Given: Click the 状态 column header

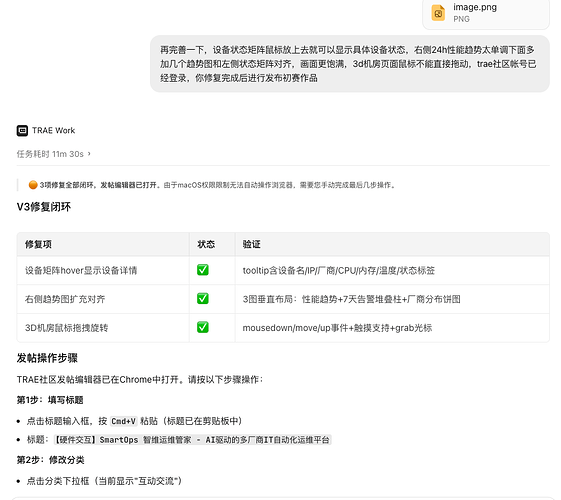Looking at the screenshot, I should click(x=206, y=244).
